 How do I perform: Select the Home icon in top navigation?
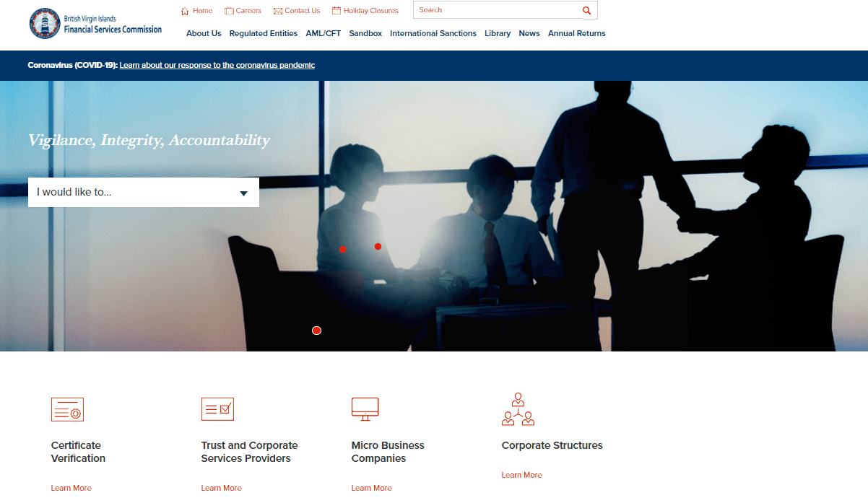click(185, 10)
